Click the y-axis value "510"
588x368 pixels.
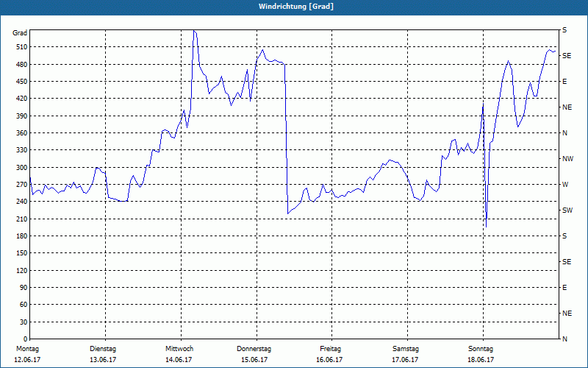[x=22, y=47]
